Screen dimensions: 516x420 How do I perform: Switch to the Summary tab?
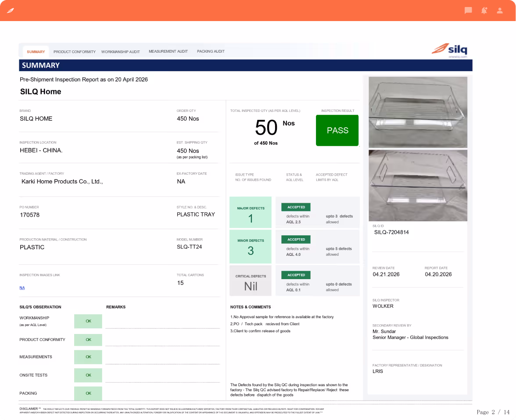[x=36, y=52]
